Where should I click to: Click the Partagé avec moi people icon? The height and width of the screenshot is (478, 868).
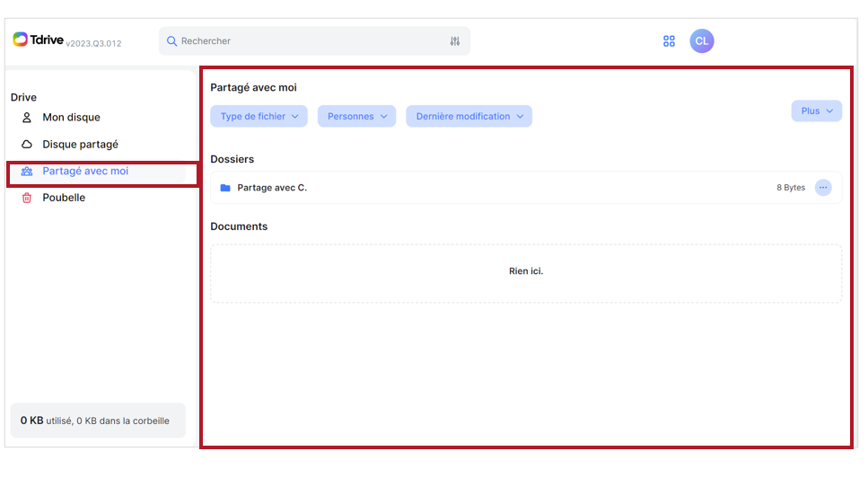[27, 171]
